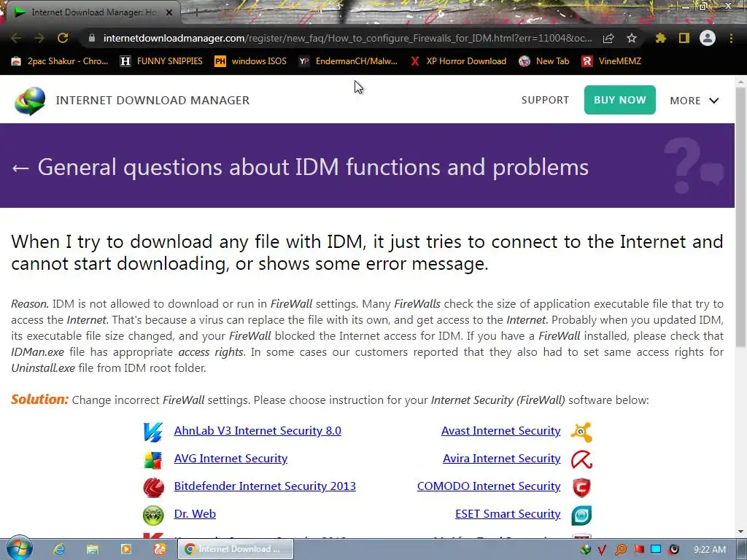The height and width of the screenshot is (560, 747).
Task: Click the IDM globe logo
Action: point(29,101)
